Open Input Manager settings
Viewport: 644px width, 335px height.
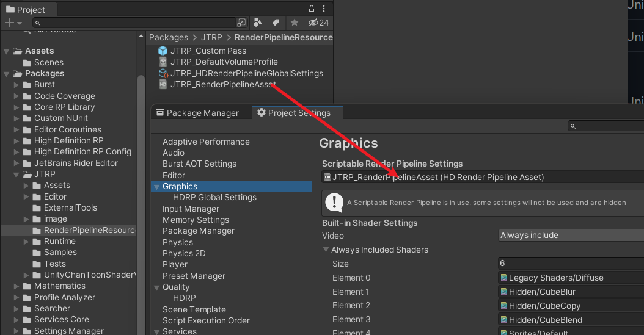click(191, 209)
